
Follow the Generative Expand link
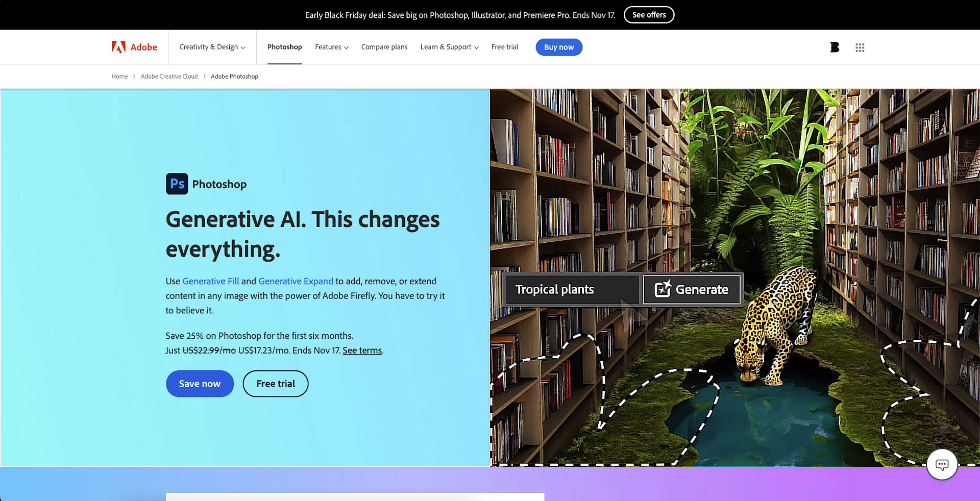tap(296, 281)
